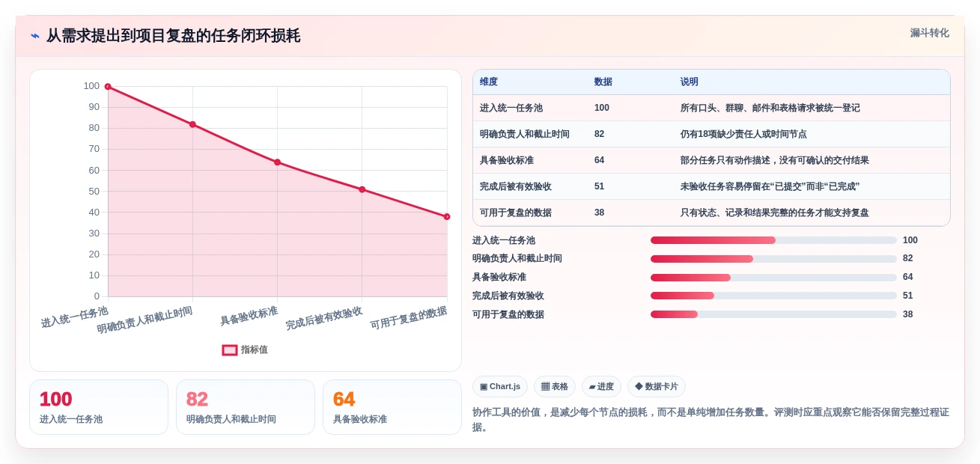Click the 说明 column header
The height and width of the screenshot is (464, 980).
point(689,82)
